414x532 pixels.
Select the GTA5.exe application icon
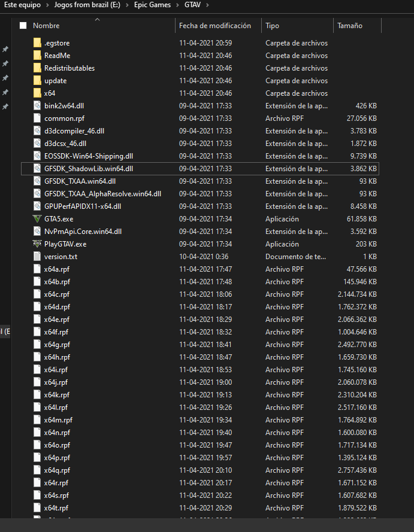37,219
